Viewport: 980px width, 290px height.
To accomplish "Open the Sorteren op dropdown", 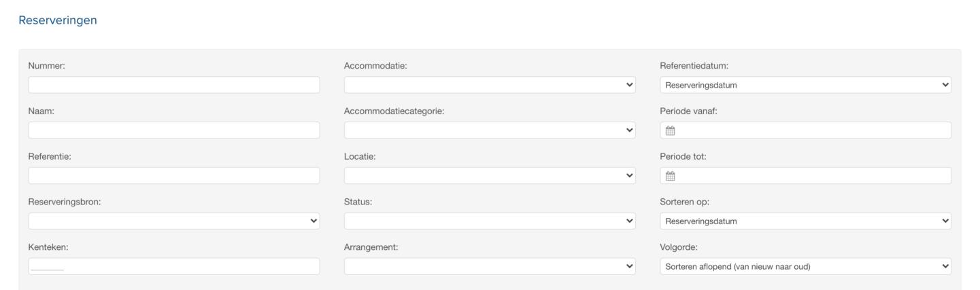I will (805, 221).
